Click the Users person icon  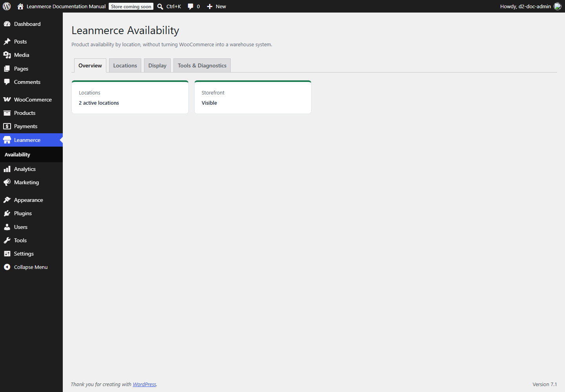coord(7,227)
